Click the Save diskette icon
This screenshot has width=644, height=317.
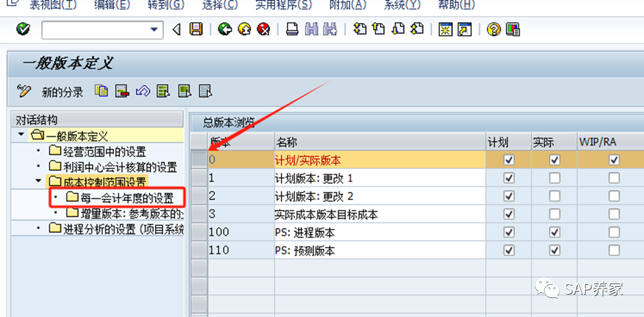tap(196, 29)
